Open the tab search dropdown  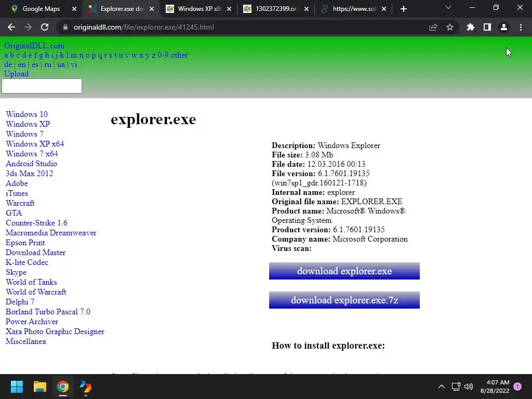pyautogui.click(x=448, y=7)
